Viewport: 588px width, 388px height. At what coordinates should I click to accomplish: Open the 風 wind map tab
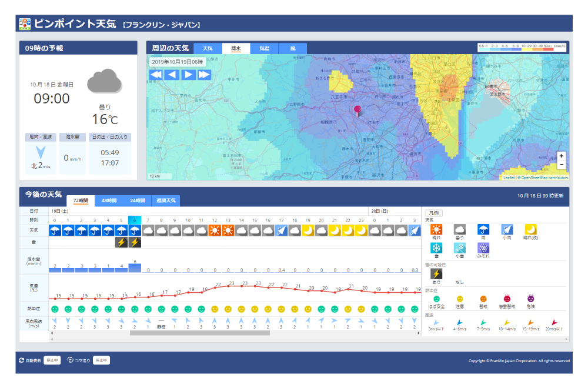(x=292, y=48)
